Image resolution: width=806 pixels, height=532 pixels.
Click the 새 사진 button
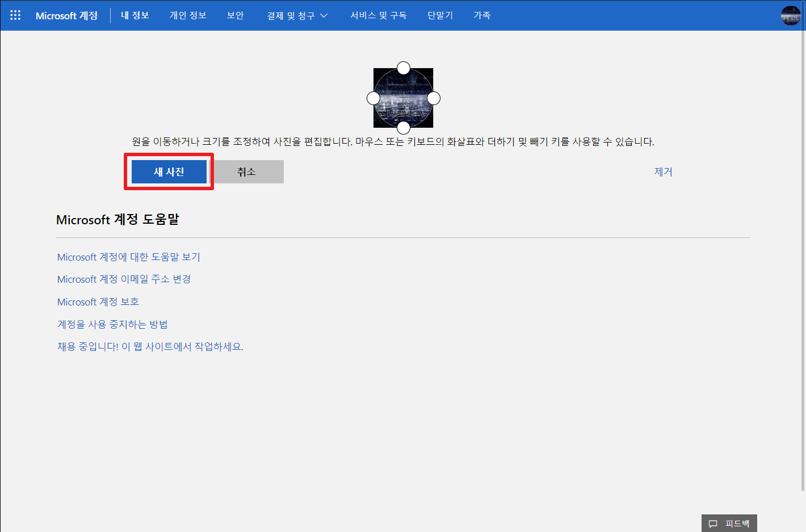[169, 171]
